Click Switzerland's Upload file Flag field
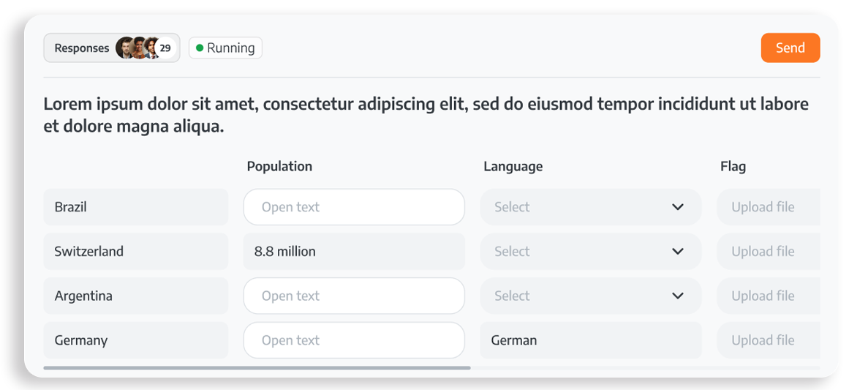 (769, 252)
